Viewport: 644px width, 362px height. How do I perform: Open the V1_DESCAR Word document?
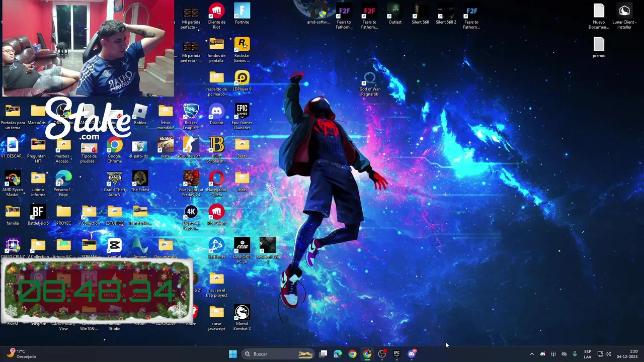[x=13, y=148]
